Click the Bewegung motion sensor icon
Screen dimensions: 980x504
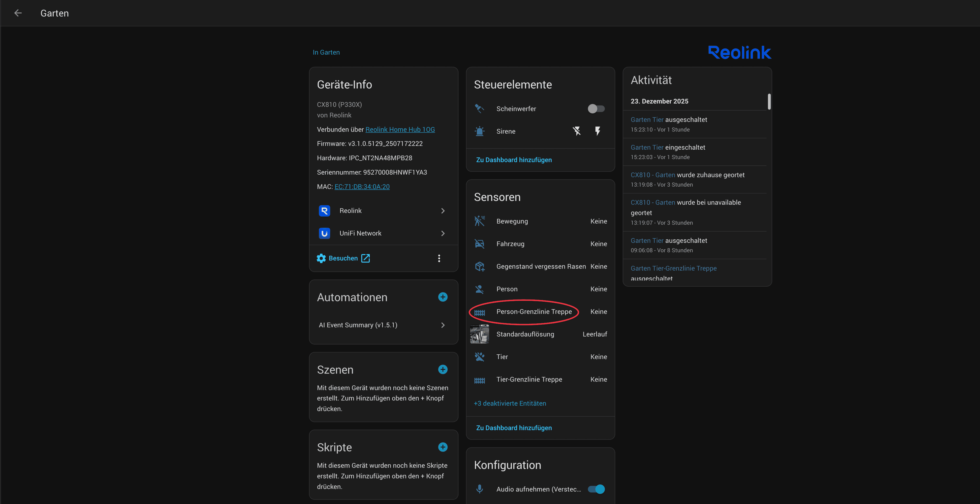479,221
